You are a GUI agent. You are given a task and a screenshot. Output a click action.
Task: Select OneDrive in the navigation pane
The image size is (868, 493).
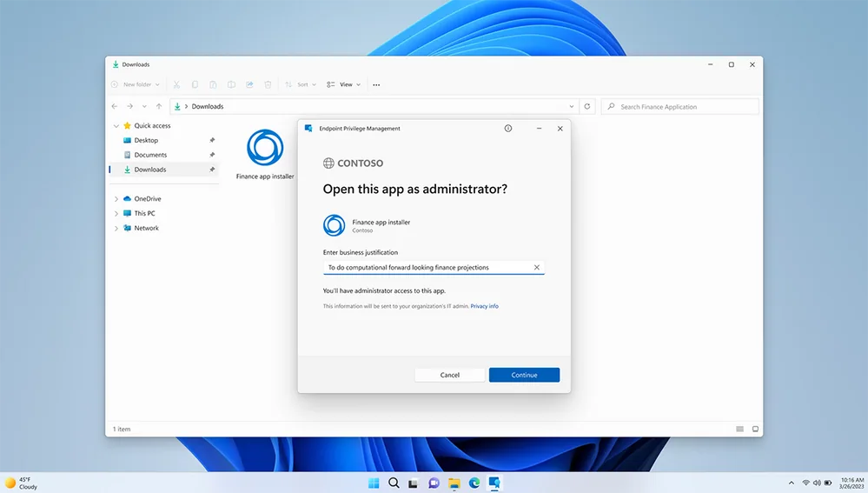tap(147, 199)
